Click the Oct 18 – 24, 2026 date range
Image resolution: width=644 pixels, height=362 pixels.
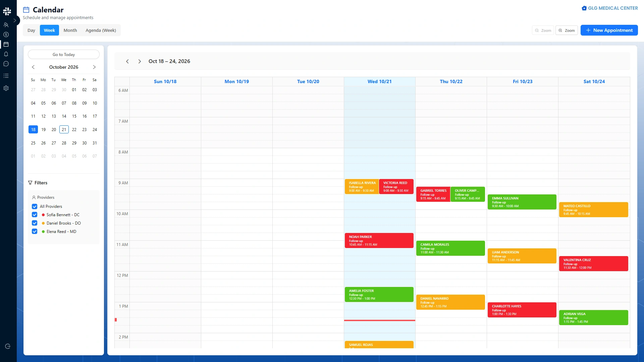coord(169,61)
